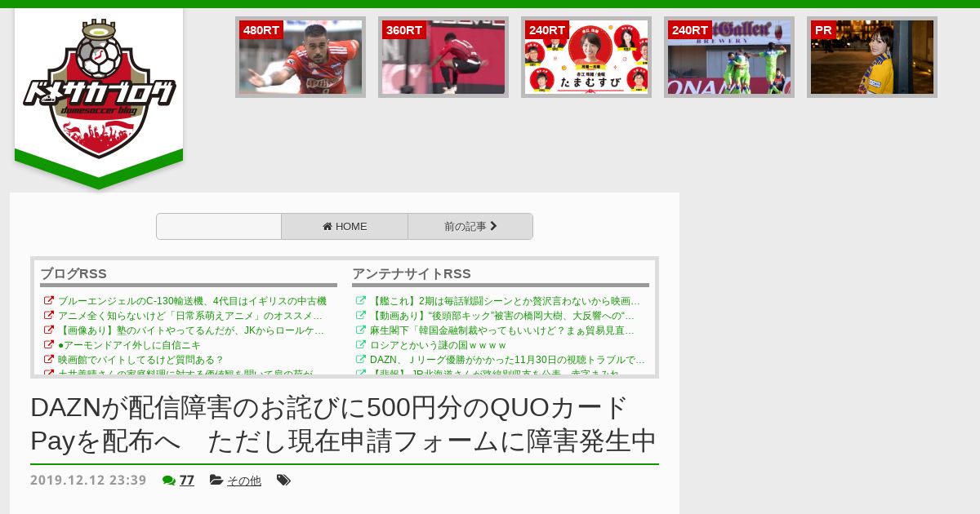Click the ブログRSS heading

pos(73,274)
